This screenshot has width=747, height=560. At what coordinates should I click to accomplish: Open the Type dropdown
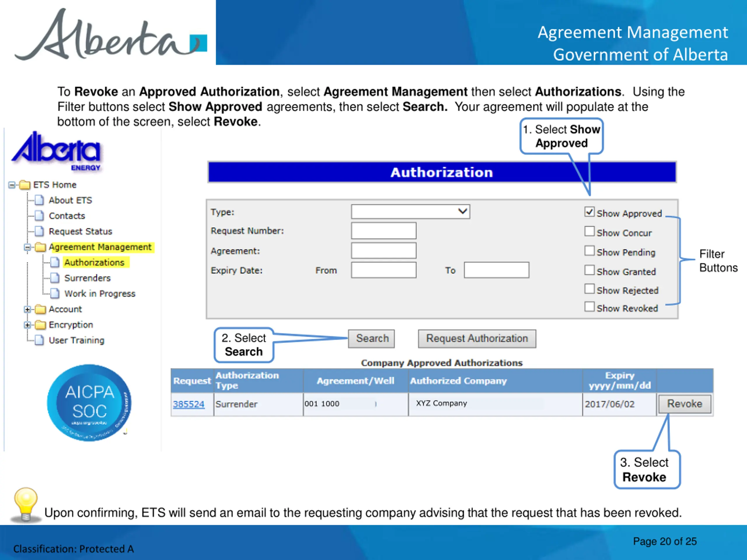(410, 212)
